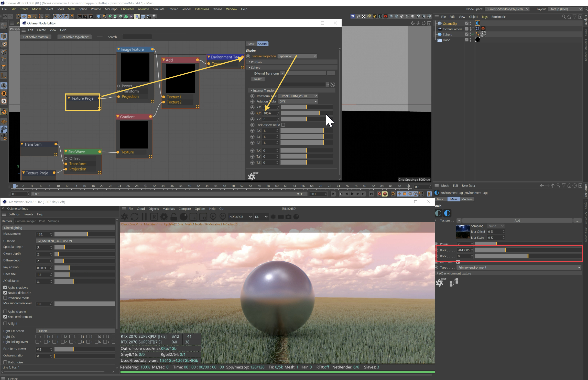588x380 pixels.
Task: Click the Get Active material button
Action: [36, 37]
